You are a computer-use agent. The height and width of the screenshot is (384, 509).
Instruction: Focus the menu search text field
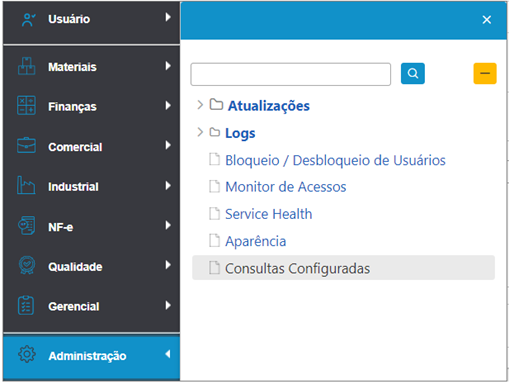[x=291, y=74]
